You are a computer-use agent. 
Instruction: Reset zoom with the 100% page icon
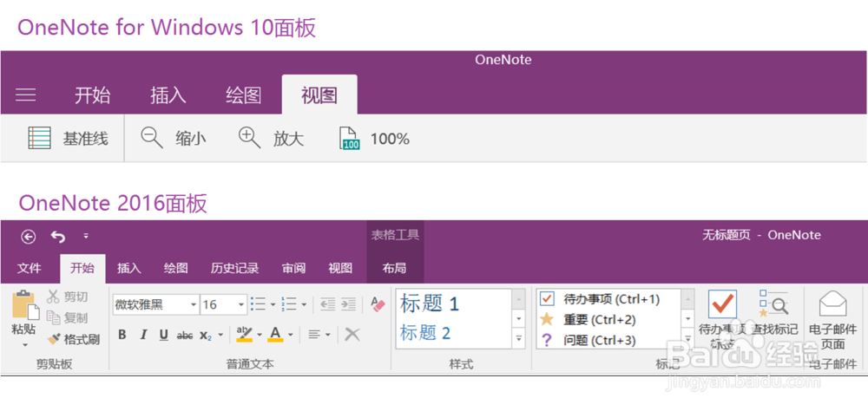pos(349,138)
